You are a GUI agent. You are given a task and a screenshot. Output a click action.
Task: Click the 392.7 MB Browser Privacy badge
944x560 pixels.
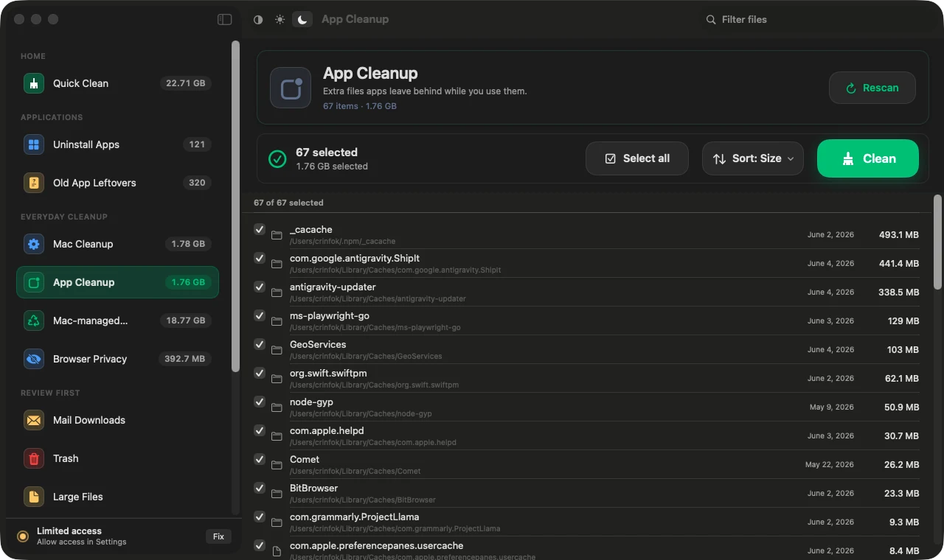184,359
